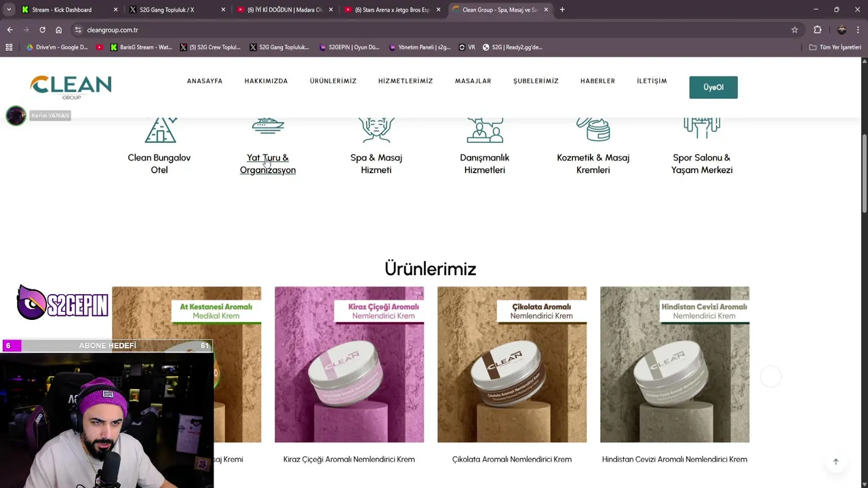Open the VR bookmark
This screenshot has height=488, width=868.
(467, 47)
